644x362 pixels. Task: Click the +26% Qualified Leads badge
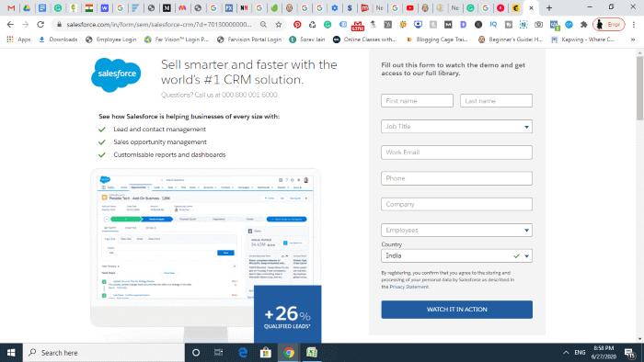click(x=287, y=313)
